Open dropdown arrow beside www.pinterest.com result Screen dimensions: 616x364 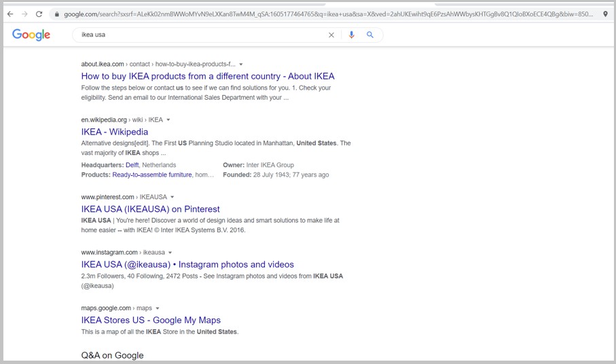pos(172,197)
